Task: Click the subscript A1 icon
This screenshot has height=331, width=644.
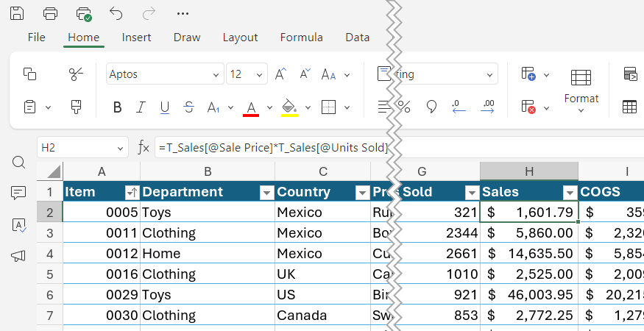Action: [213, 107]
